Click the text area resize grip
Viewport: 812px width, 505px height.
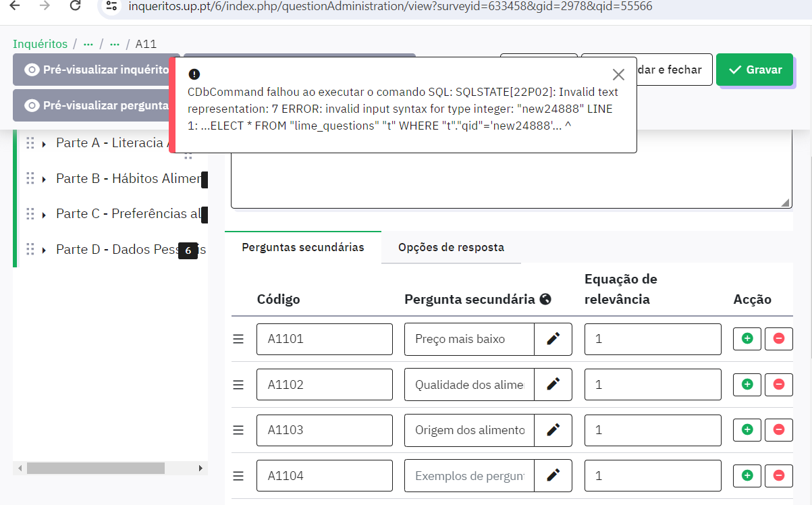pos(785,202)
